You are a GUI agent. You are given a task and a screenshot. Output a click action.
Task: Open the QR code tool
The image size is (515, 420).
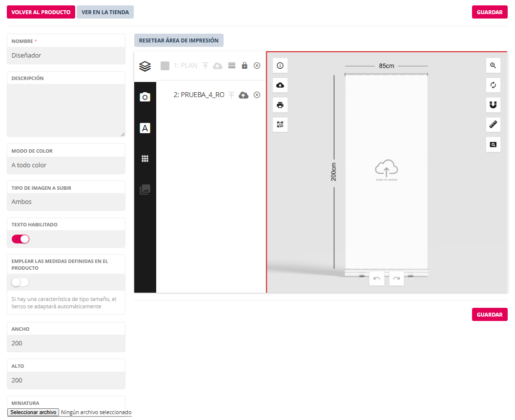click(280, 124)
